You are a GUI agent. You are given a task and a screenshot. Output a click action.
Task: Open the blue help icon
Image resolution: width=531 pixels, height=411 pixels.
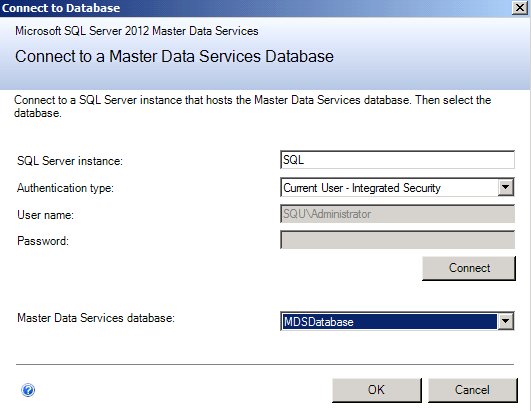click(28, 390)
